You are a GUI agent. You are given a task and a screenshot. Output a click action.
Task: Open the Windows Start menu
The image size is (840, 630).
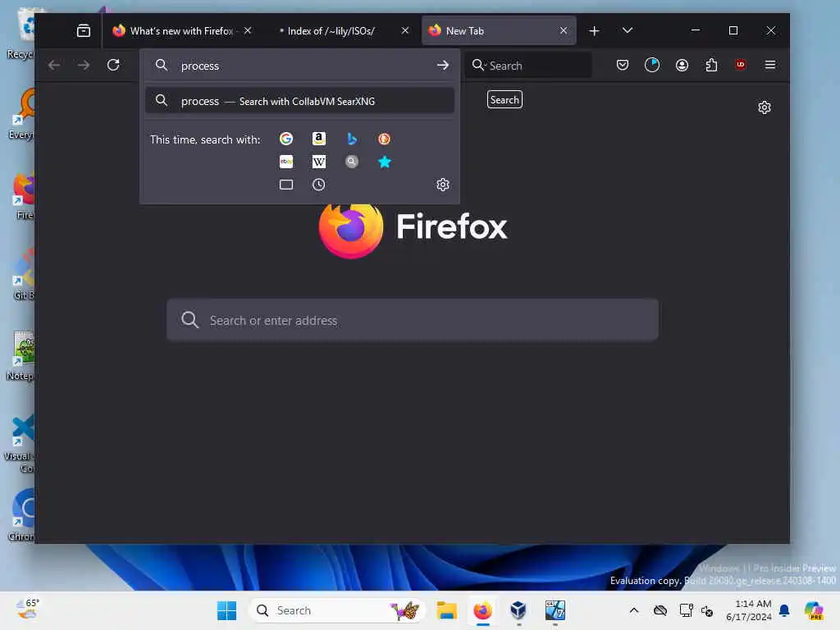tap(227, 610)
